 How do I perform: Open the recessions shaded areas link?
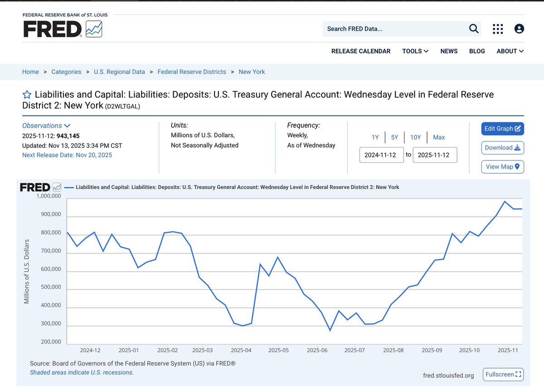click(x=82, y=372)
